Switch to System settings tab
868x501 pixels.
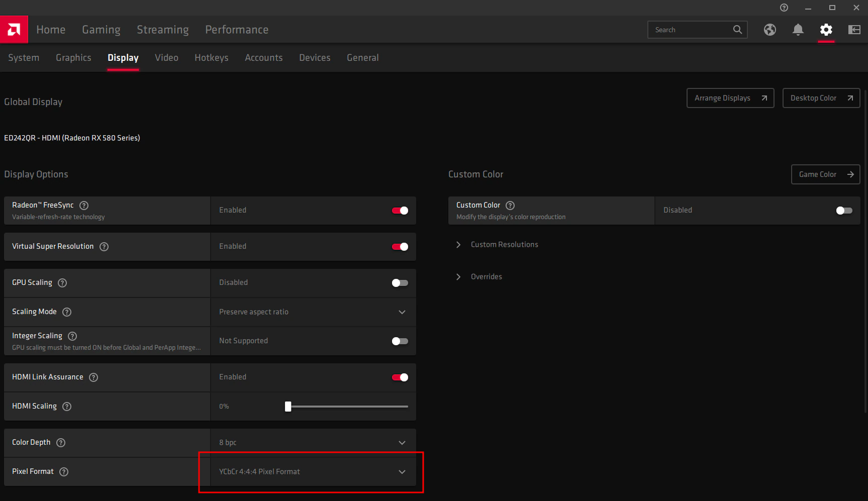pos(24,58)
